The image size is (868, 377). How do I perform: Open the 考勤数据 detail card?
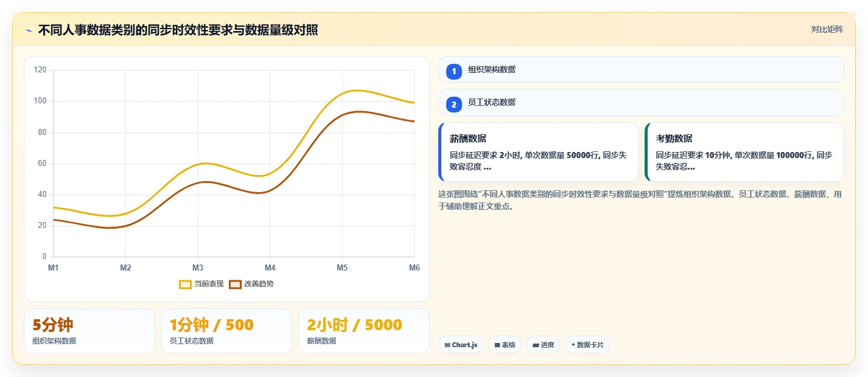tap(744, 152)
